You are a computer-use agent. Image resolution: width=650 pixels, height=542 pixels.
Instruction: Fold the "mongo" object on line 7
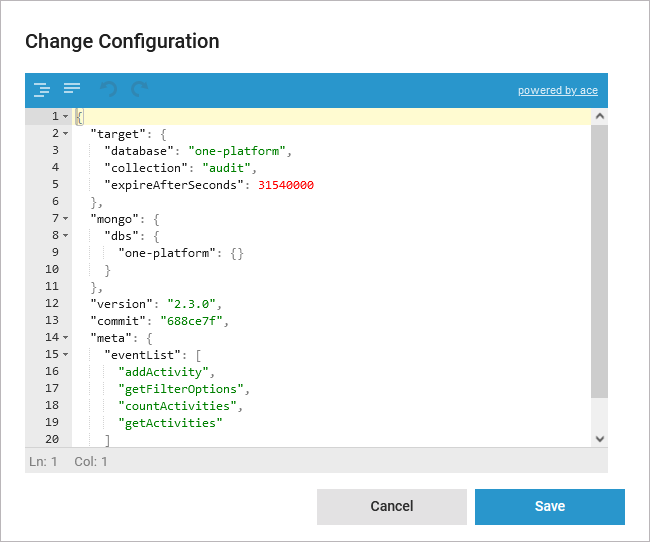[65, 218]
